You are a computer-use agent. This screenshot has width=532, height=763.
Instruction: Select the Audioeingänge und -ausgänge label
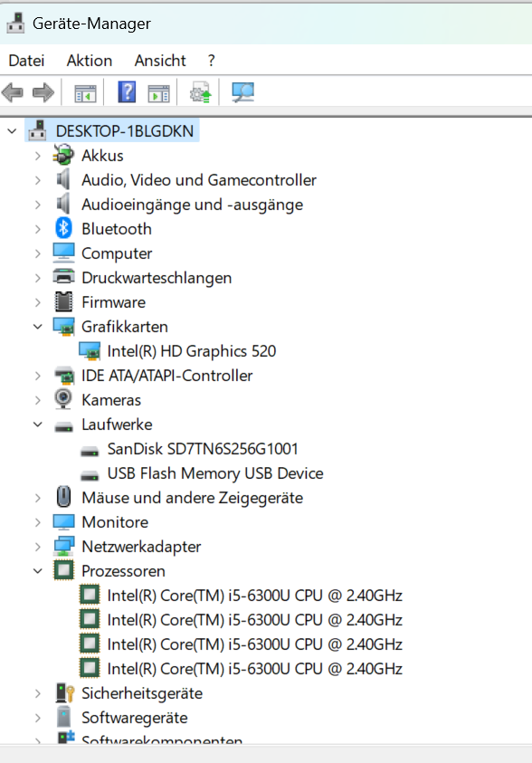[x=192, y=205]
